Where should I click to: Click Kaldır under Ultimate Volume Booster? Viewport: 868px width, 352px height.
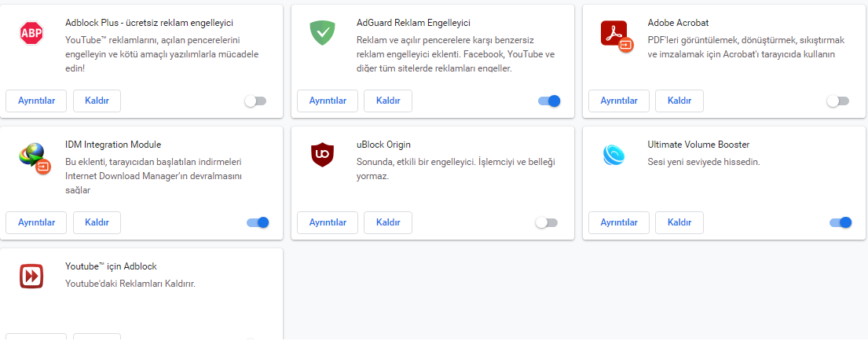coord(679,223)
